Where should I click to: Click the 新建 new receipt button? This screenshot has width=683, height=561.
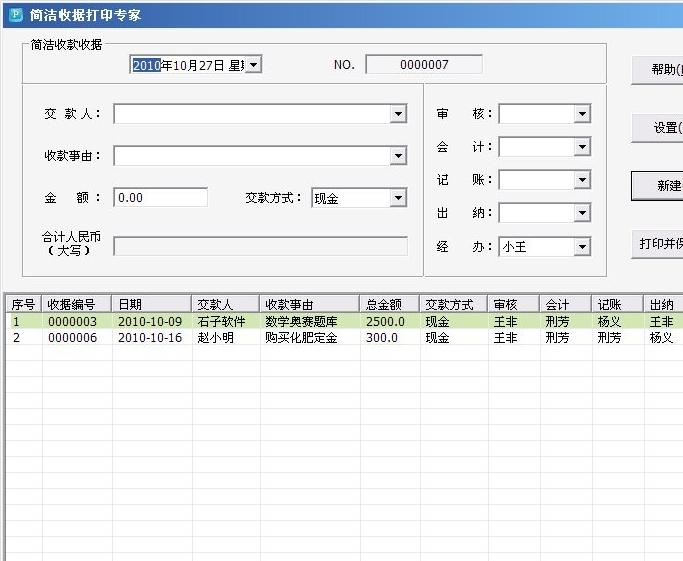660,186
